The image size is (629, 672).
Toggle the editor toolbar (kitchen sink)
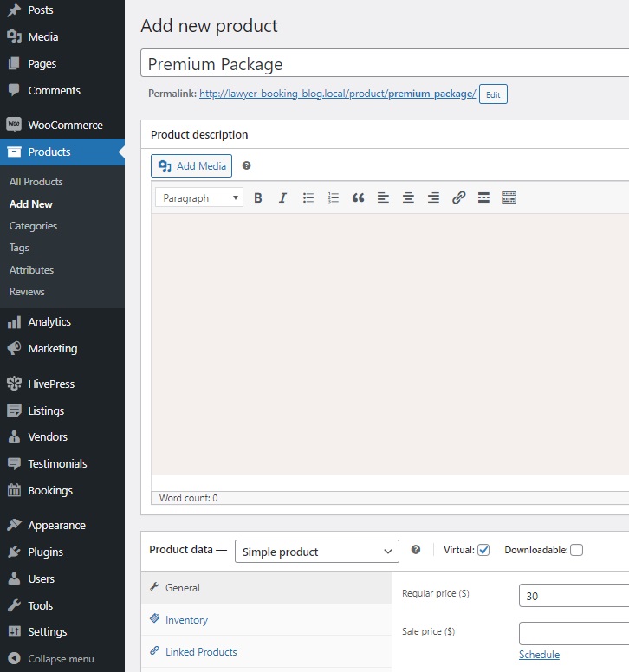click(509, 198)
